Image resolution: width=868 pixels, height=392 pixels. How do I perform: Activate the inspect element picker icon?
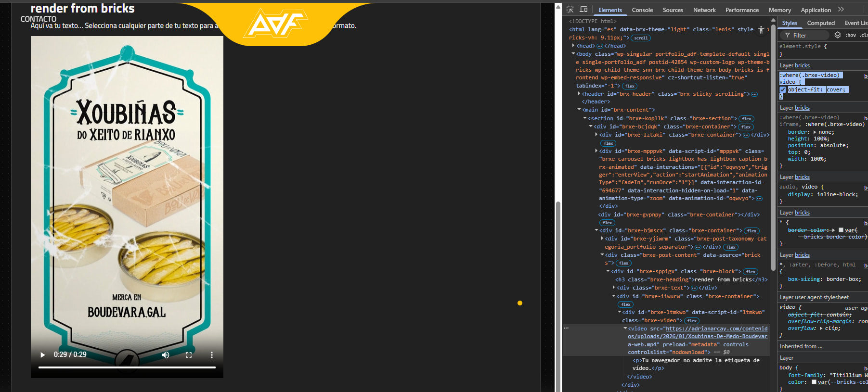tap(570, 10)
